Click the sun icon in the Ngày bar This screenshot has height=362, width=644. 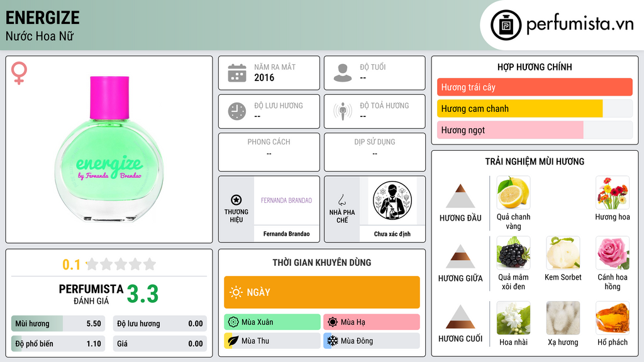(236, 292)
